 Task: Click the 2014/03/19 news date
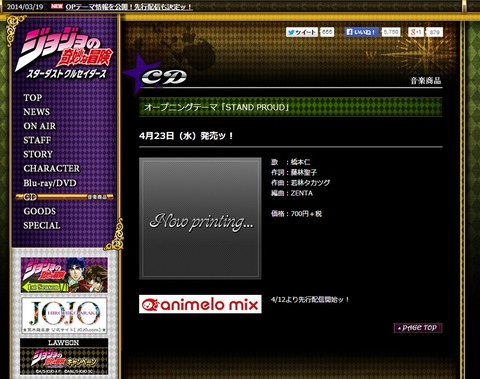click(25, 7)
